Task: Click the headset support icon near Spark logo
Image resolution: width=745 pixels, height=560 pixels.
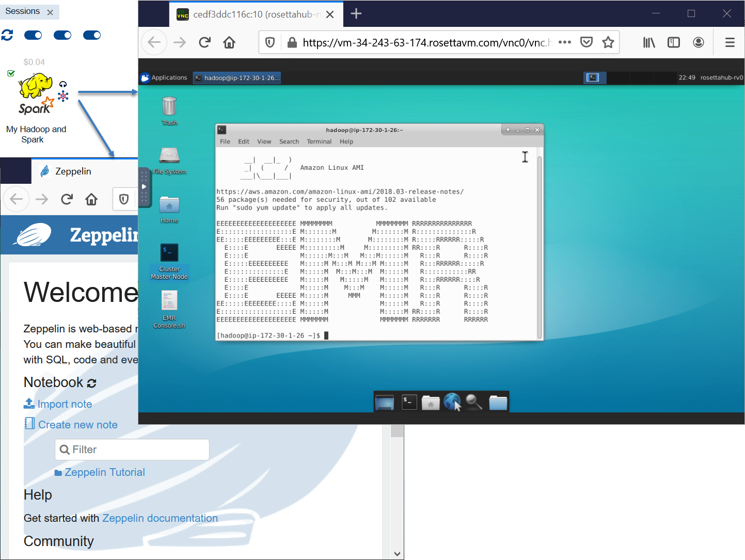Action: pos(63,84)
